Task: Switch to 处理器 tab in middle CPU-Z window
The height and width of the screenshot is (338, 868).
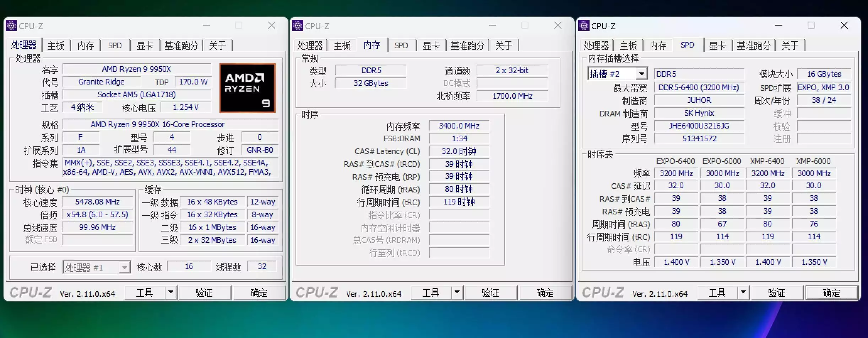Action: (310, 45)
